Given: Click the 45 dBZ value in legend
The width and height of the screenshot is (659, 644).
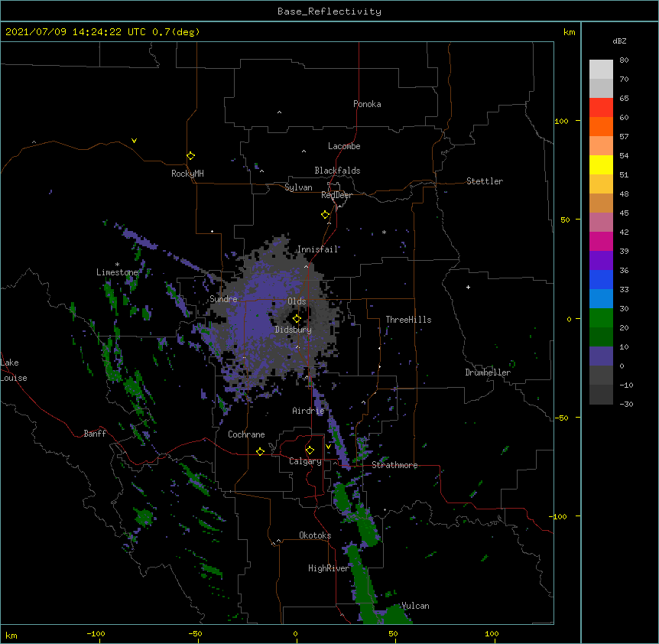Looking at the screenshot, I should pyautogui.click(x=624, y=213).
